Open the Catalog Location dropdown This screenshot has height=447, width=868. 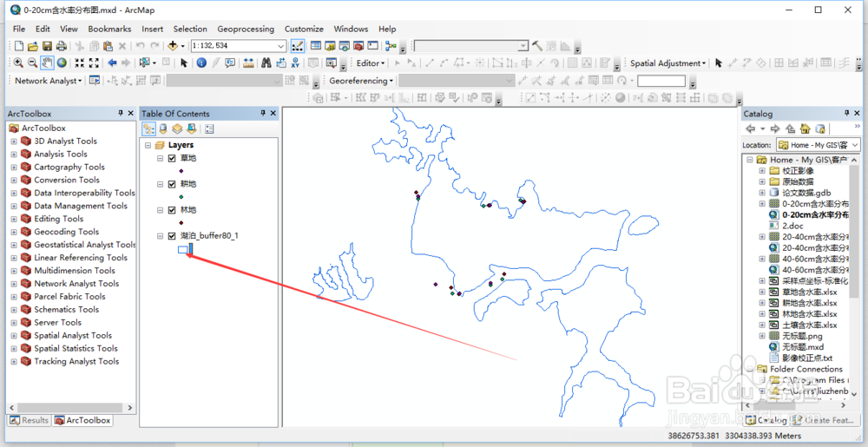pos(856,145)
